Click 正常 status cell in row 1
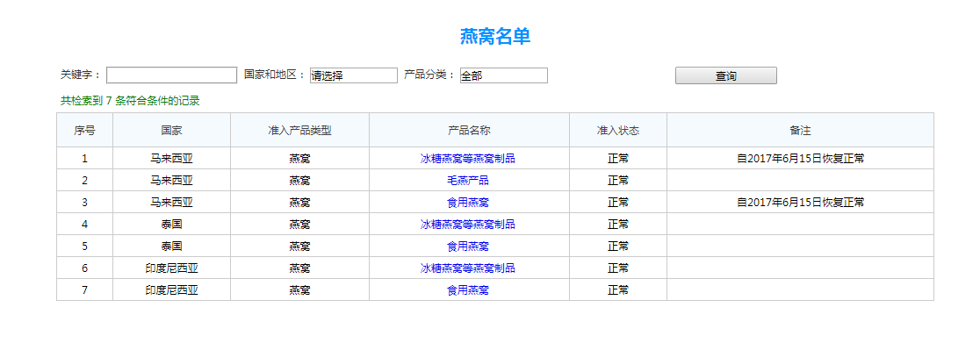 click(617, 159)
